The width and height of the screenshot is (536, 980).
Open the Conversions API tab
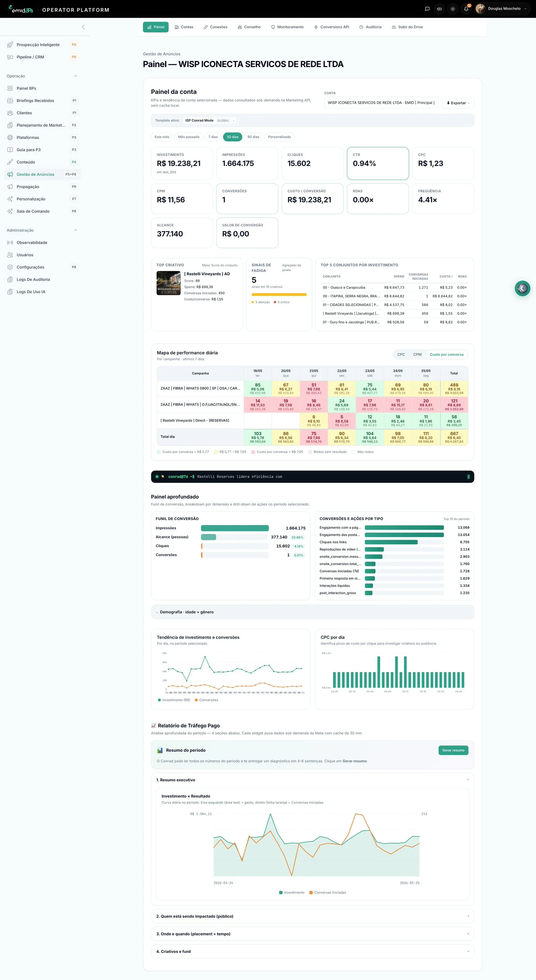(x=332, y=27)
